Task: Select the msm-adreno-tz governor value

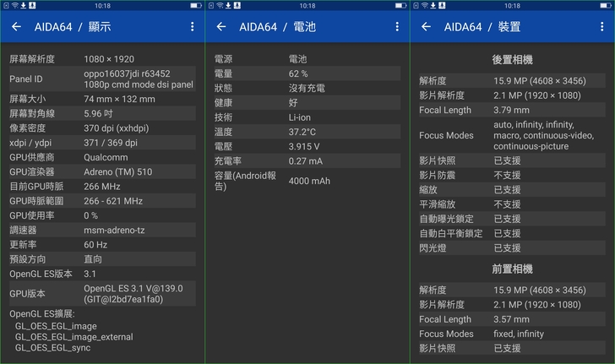Action: coord(114,231)
